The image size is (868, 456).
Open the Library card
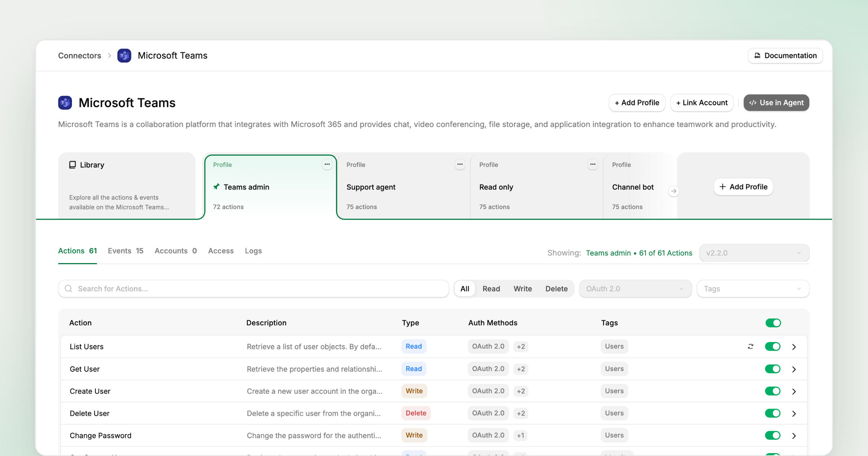(x=127, y=186)
